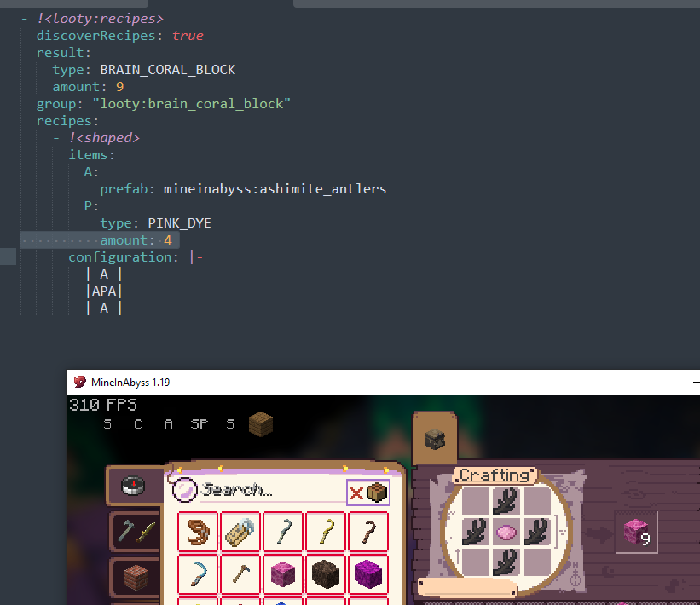Select the saddle item in the recipe book
Viewport: 700px width, 605px height.
[x=198, y=531]
